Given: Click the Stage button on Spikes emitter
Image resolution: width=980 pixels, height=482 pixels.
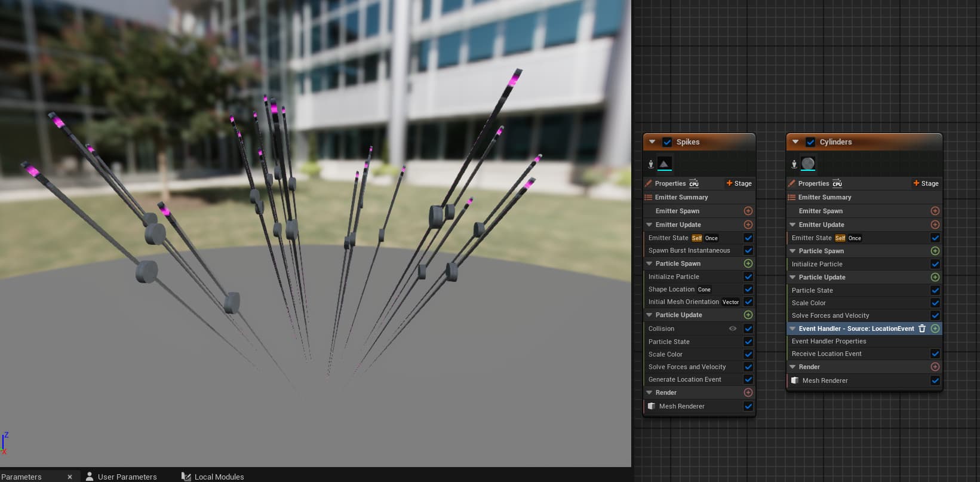Looking at the screenshot, I should pos(739,183).
